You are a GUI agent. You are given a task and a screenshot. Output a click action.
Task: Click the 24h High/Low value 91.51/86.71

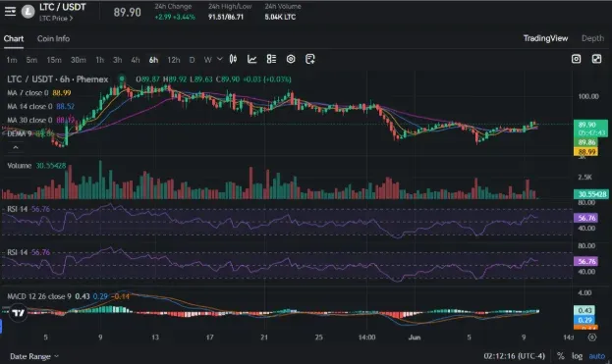pyautogui.click(x=226, y=17)
